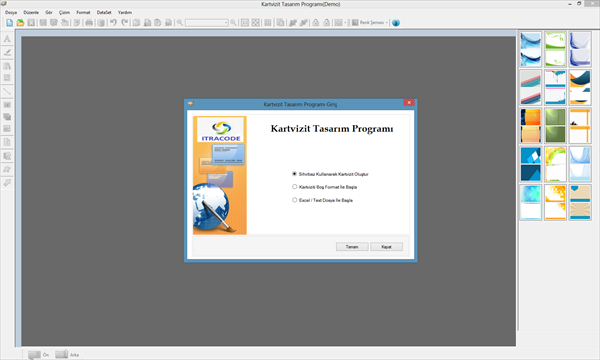Choose the orange floral corner template
The image size is (600, 360).
coord(555,202)
